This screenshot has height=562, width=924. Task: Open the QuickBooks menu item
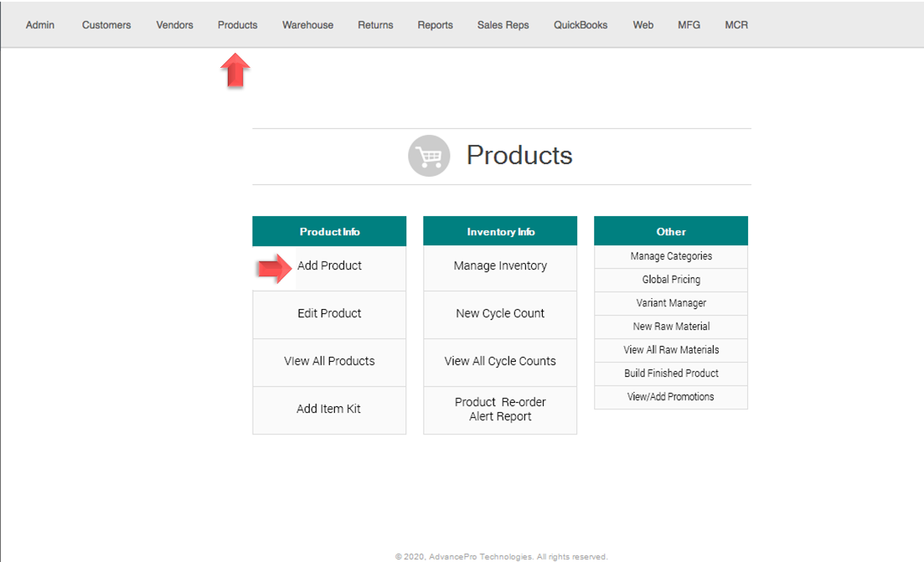[581, 25]
